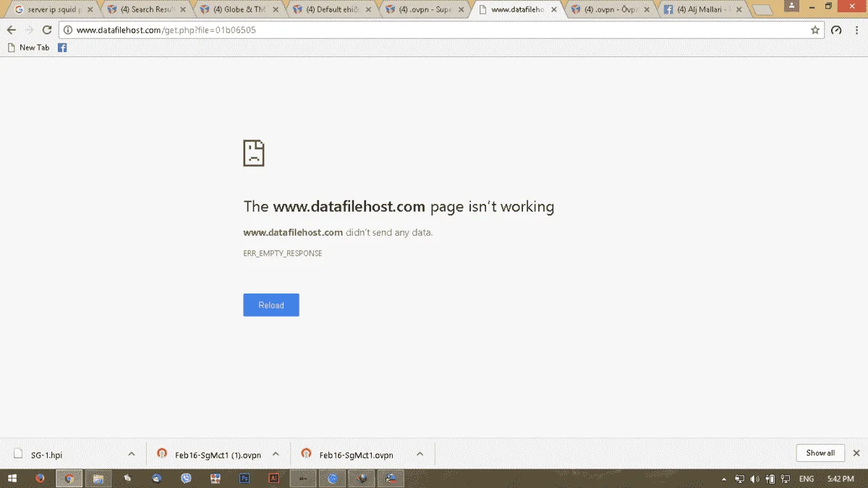868x488 pixels.
Task: Close the Alj Mallari tab
Action: (739, 10)
